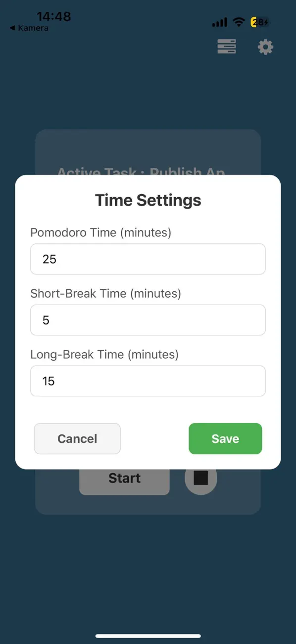This screenshot has width=296, height=644.
Task: Tap the clock showing 14:48
Action: tap(54, 16)
